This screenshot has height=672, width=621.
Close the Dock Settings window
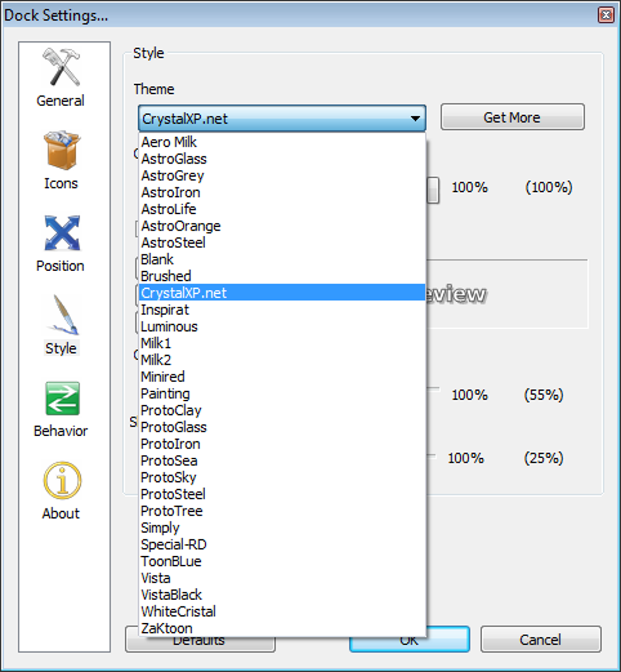point(605,15)
